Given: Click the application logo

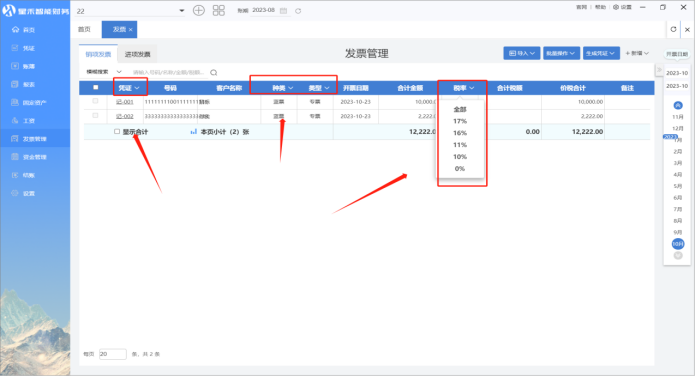Looking at the screenshot, I should coord(9,11).
